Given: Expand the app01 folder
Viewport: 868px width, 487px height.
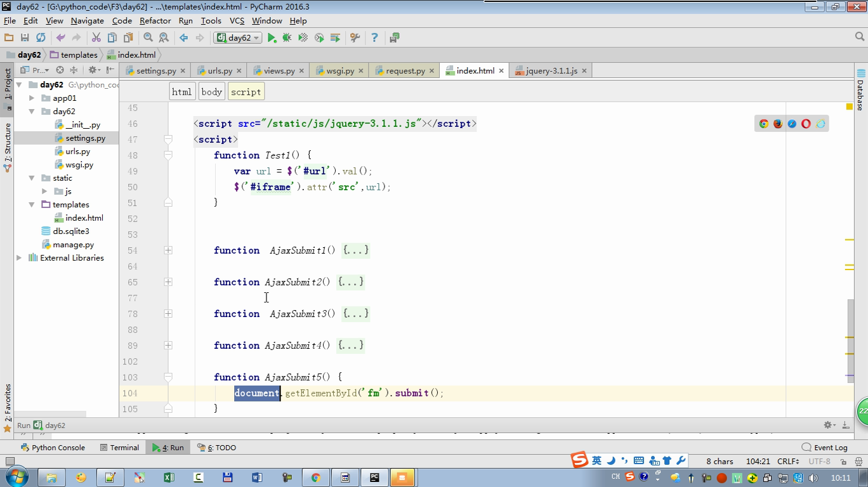Looking at the screenshot, I should coord(32,98).
